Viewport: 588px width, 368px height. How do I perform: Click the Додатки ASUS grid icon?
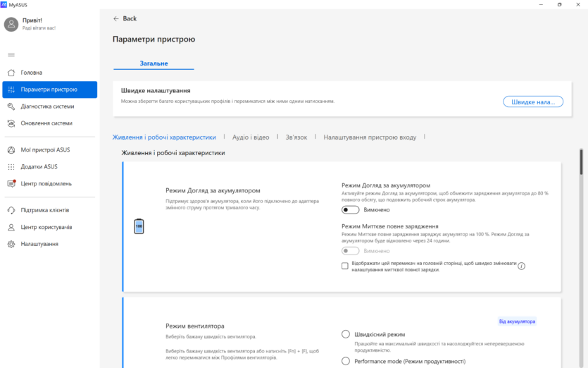11,166
